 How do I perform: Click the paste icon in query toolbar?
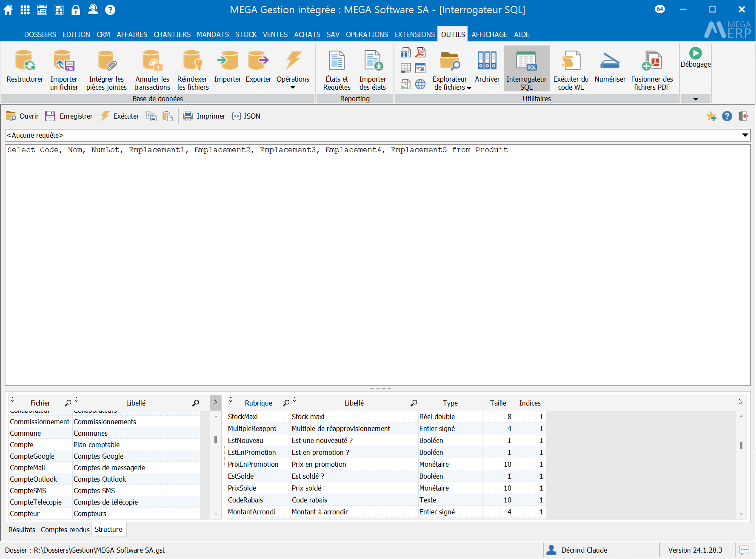pos(168,116)
